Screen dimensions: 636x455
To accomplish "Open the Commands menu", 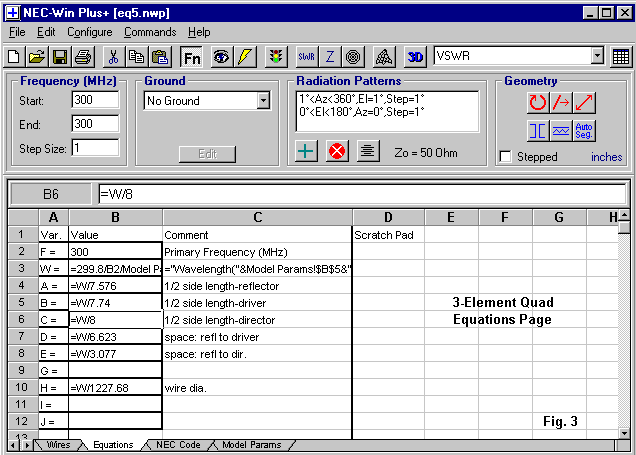I will coord(150,32).
